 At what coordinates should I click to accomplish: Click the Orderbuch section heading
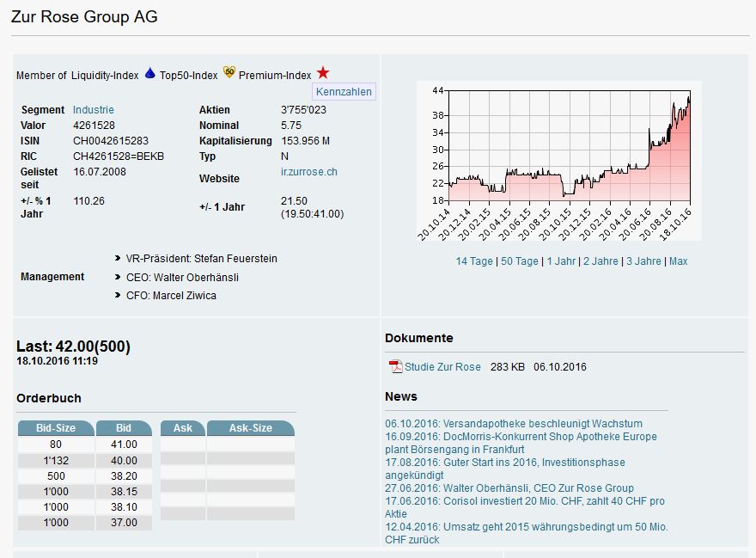coord(49,398)
